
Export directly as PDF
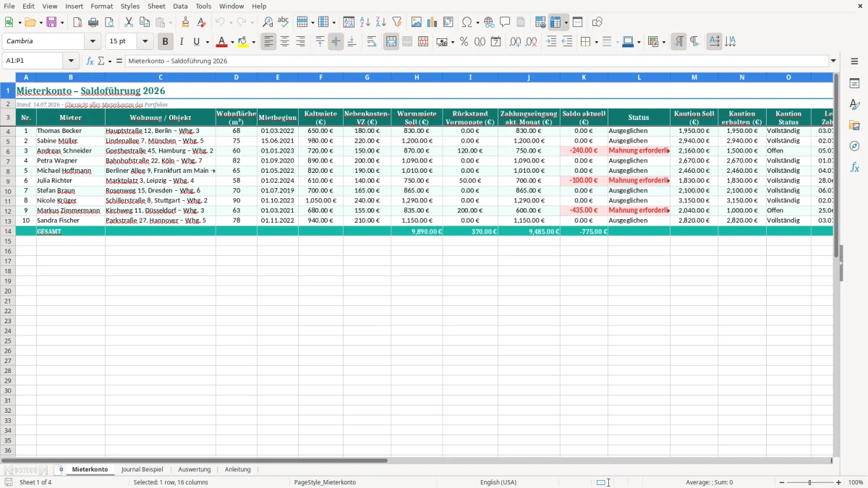(x=77, y=22)
